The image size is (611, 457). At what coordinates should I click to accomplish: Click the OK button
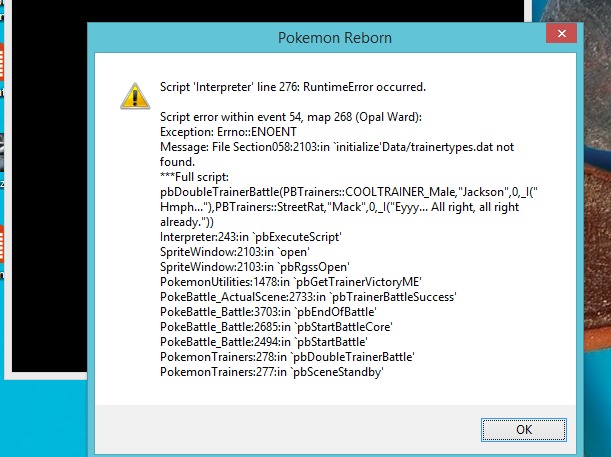pos(523,429)
